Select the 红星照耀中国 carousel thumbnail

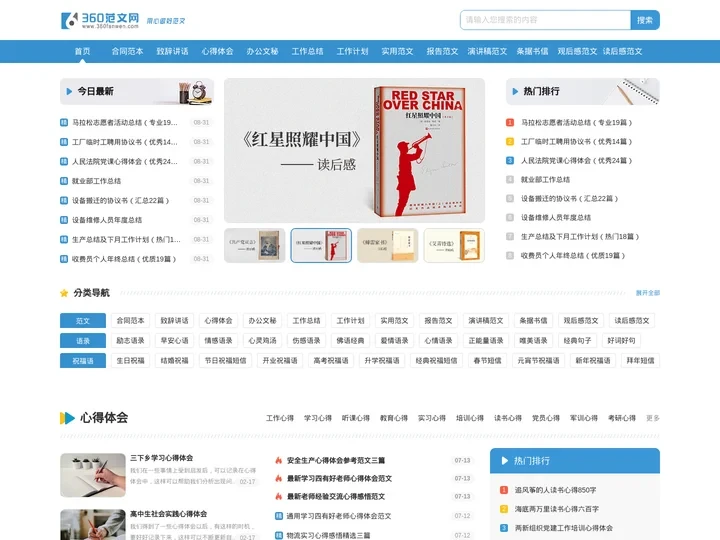321,246
